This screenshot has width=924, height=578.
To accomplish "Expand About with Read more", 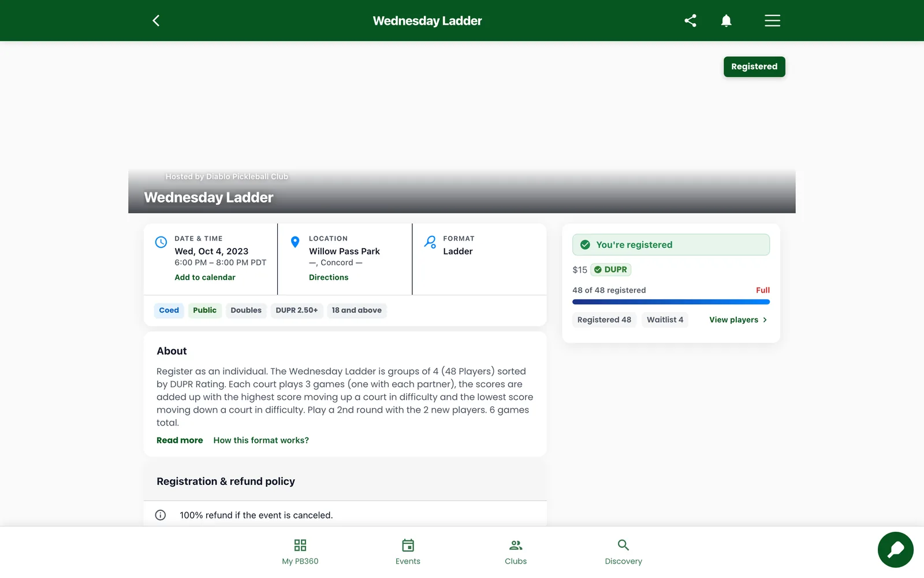I will click(180, 440).
